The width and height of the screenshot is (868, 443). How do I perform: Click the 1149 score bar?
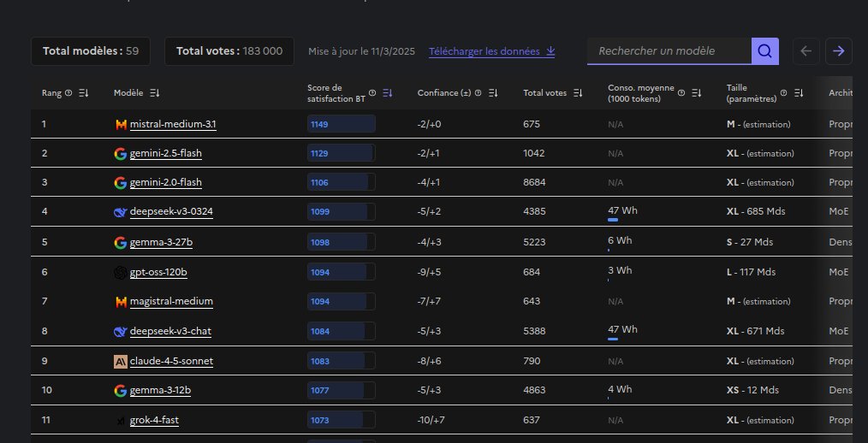point(342,124)
